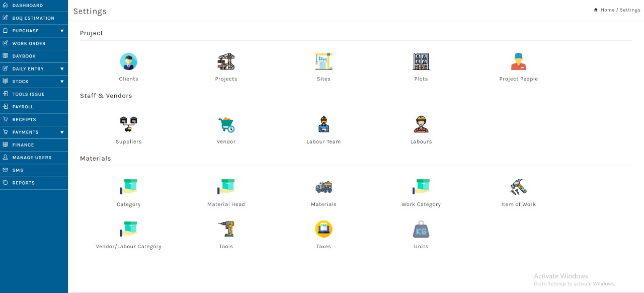Open the Labour Team icon
Screen dimensions: 644x293
(x=324, y=124)
